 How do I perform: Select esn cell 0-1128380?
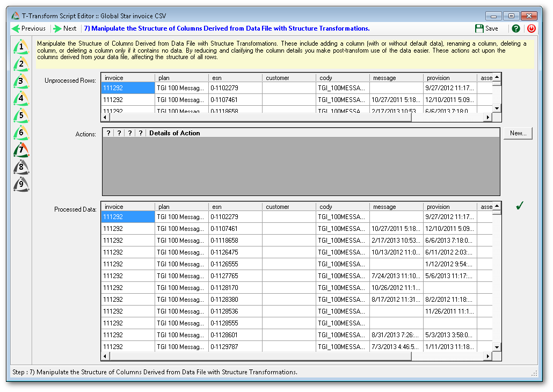[235, 300]
